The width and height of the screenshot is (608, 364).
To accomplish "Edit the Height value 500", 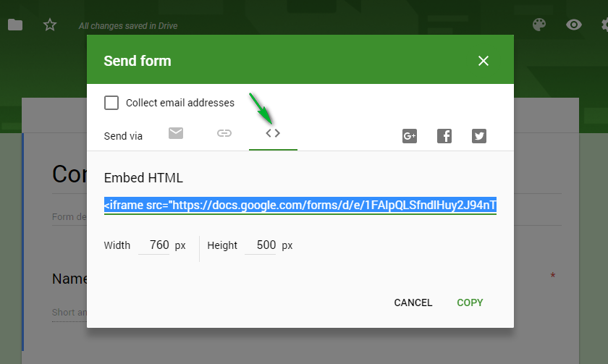I will click(x=261, y=245).
